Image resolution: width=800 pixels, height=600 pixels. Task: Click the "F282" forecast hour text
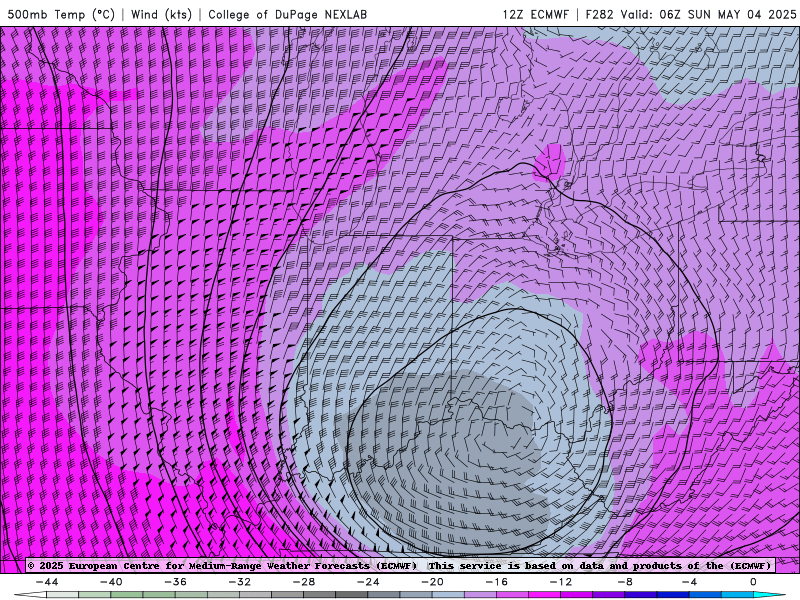click(599, 14)
